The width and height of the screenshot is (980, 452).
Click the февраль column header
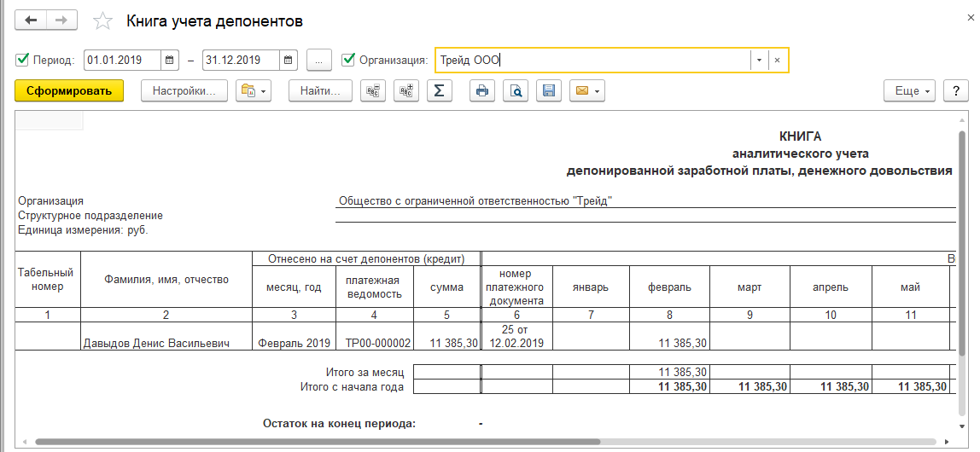pyautogui.click(x=669, y=287)
